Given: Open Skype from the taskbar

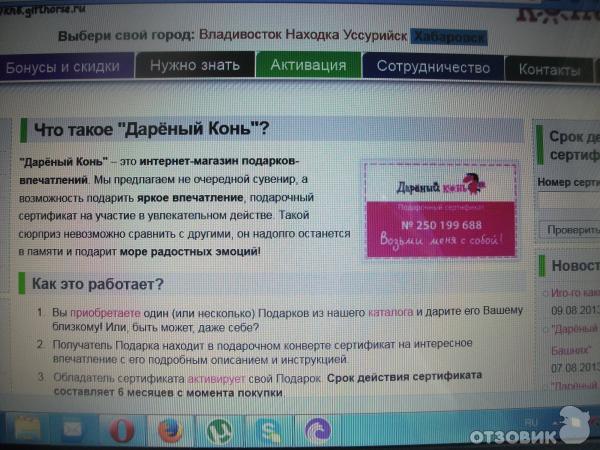Looking at the screenshot, I should tap(268, 431).
